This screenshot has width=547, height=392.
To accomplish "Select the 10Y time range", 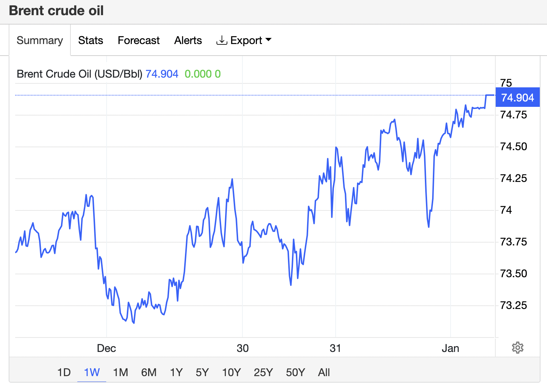I will pos(231,372).
